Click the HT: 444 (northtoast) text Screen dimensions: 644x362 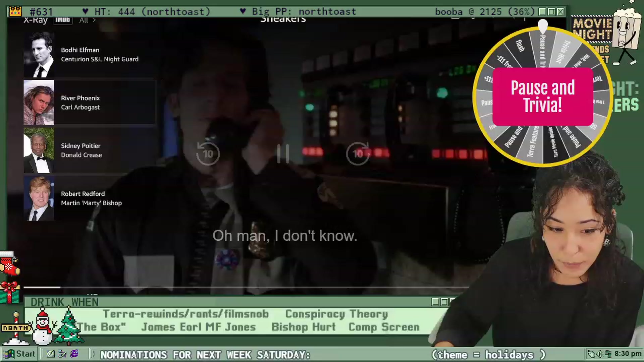[x=152, y=12]
